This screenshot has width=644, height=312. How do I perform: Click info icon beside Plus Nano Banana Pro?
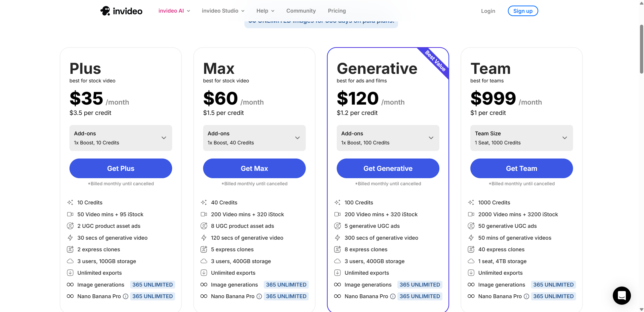[126, 296]
